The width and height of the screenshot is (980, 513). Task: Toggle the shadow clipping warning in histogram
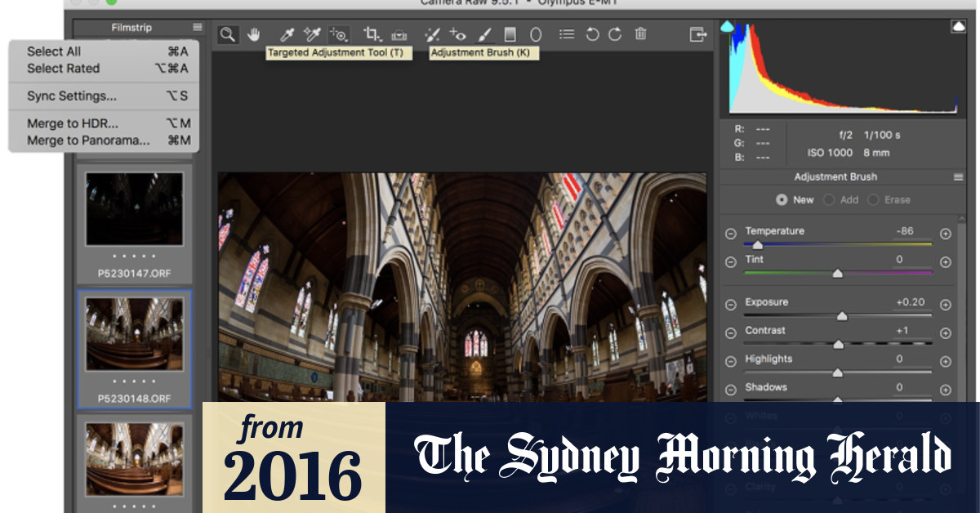(728, 27)
